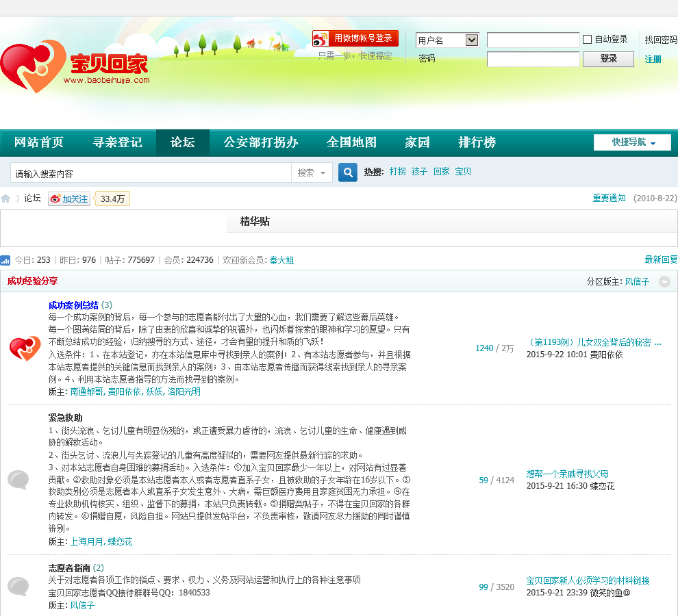Click the Baobeihuijia heart logo
The height and width of the screenshot is (616, 678).
[33, 66]
